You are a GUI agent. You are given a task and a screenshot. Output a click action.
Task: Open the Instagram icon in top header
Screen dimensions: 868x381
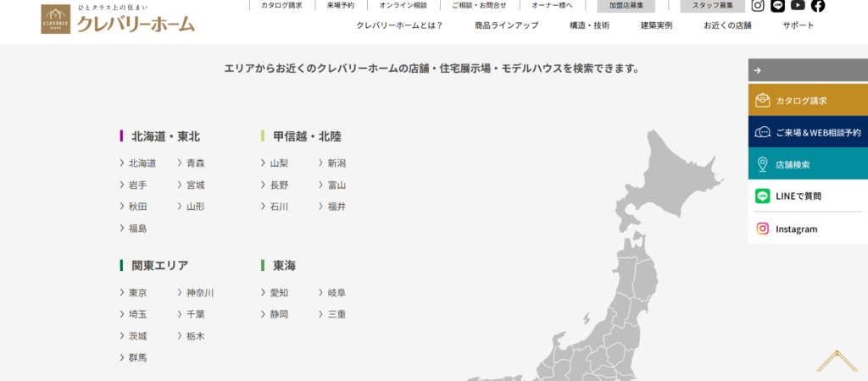point(758,6)
